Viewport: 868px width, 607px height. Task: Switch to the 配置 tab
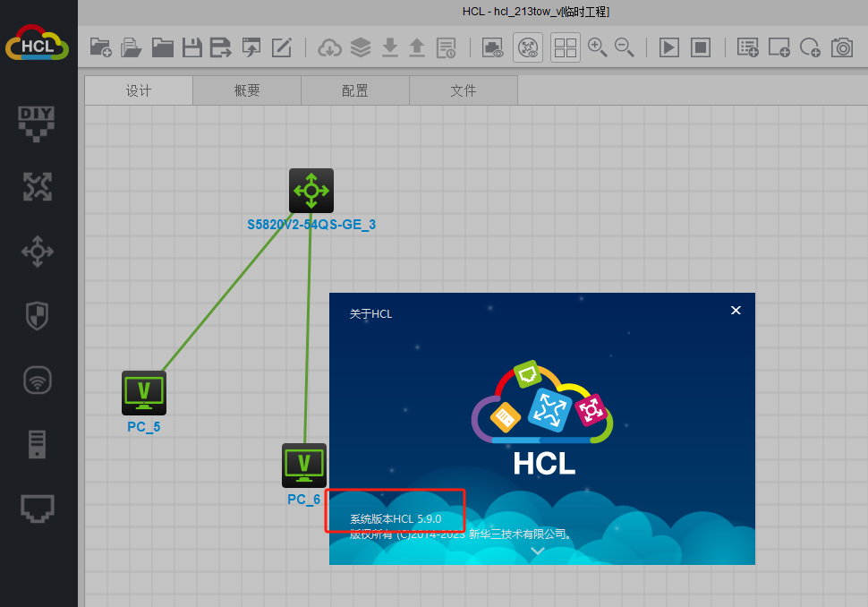tap(355, 90)
